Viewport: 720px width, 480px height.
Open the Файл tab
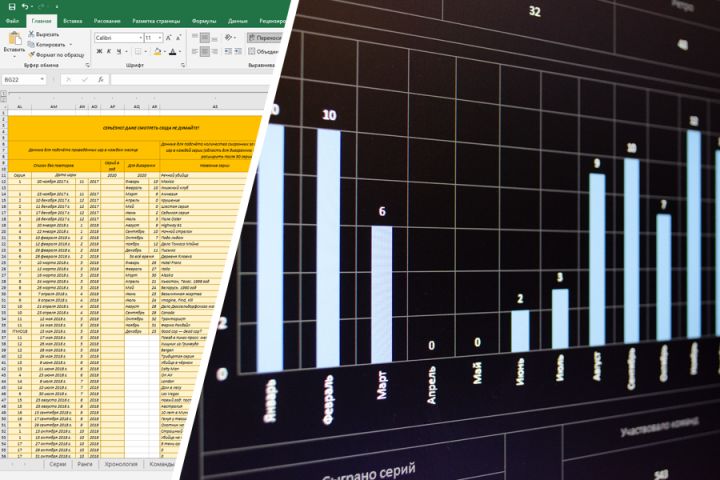tap(12, 21)
